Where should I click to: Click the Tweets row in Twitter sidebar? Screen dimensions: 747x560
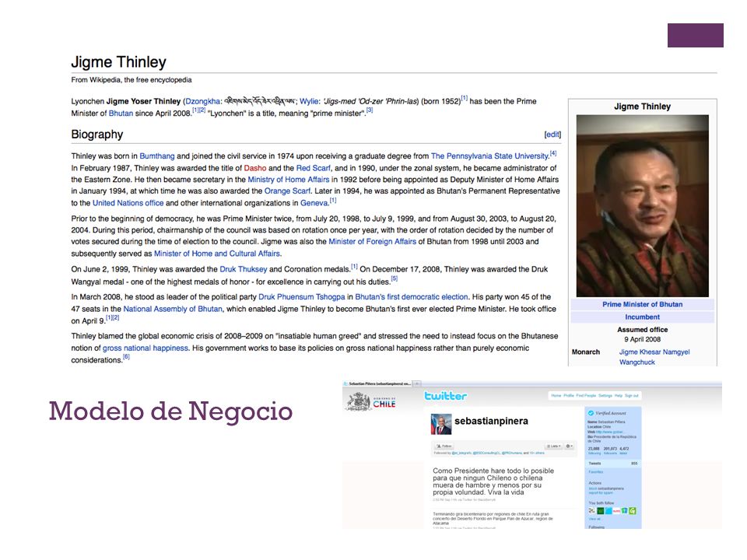[x=613, y=464]
